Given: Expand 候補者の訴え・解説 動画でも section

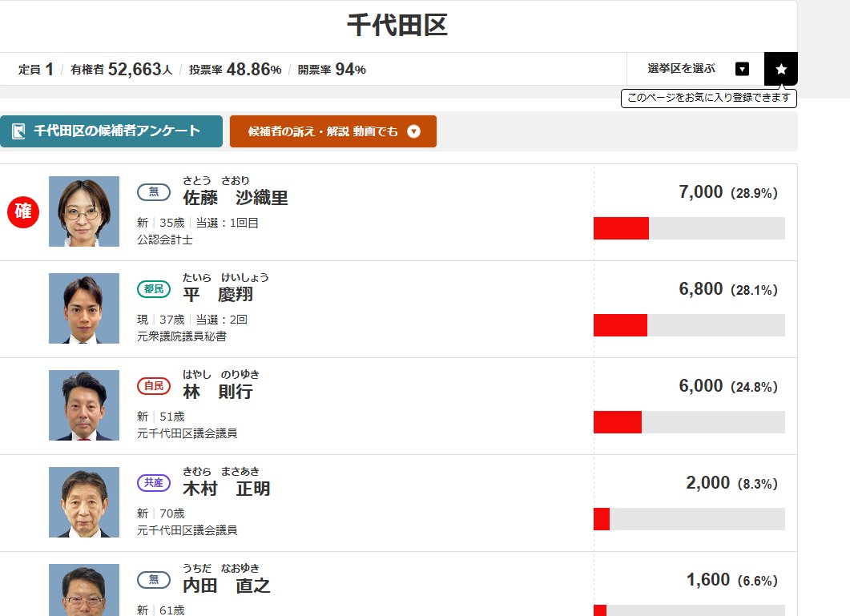Looking at the screenshot, I should tap(332, 131).
